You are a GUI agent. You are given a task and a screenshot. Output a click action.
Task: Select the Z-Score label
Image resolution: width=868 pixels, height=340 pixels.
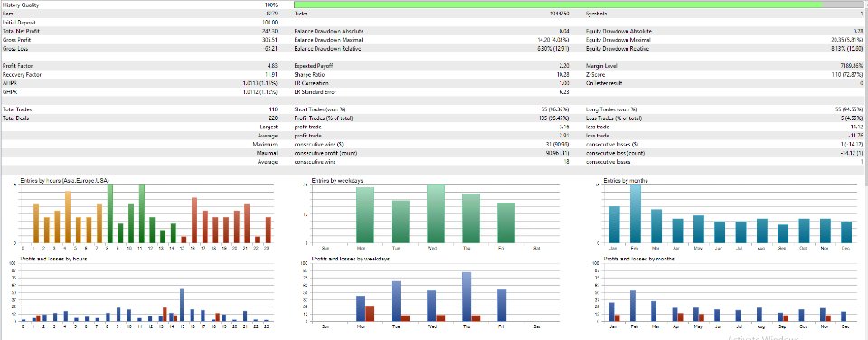click(595, 74)
